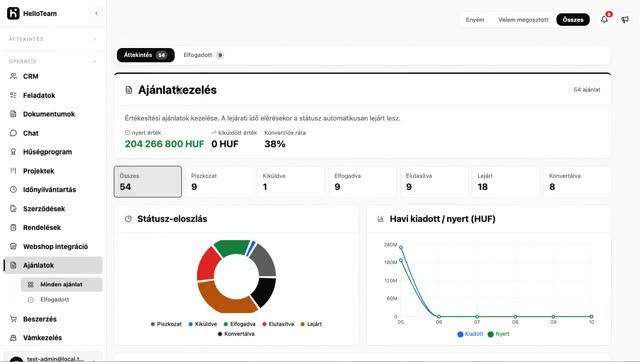Image resolution: width=640 pixels, height=362 pixels.
Task: Toggle Elfogadva legend entry
Action: coord(240,324)
